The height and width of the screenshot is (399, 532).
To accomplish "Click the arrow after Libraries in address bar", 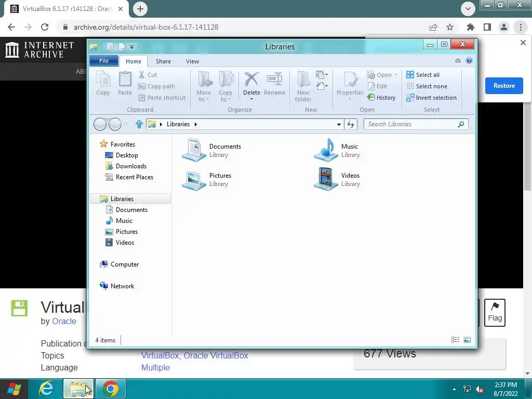I will click(196, 125).
